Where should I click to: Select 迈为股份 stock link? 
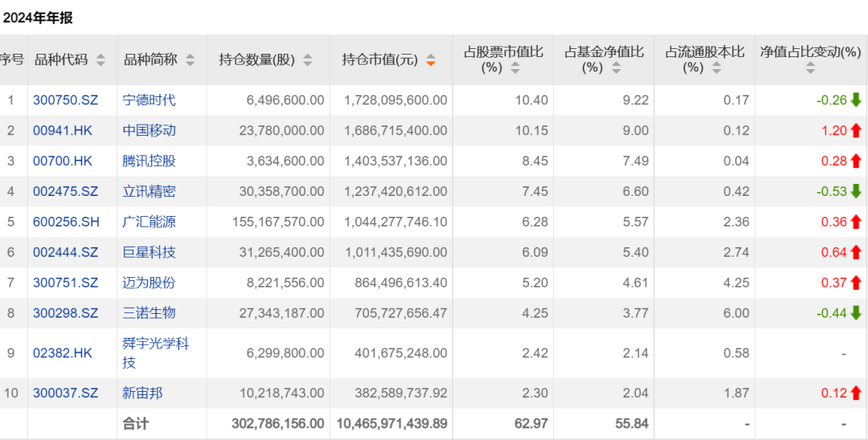[149, 283]
